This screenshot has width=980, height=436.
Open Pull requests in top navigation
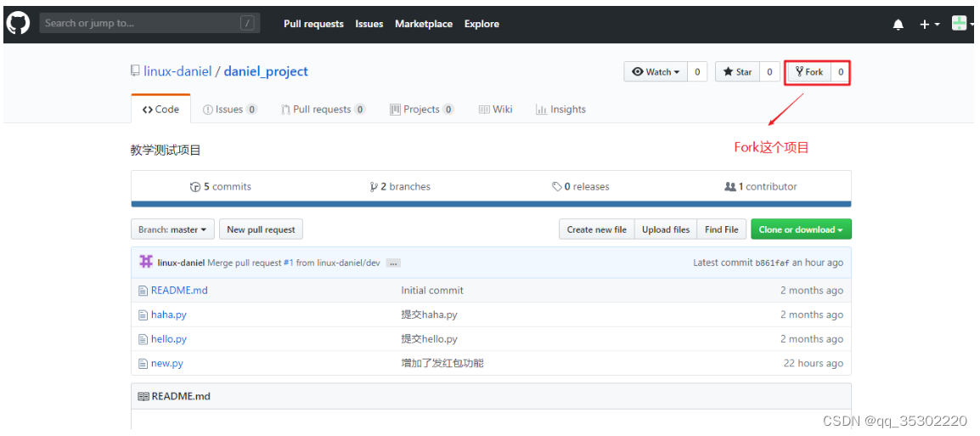click(313, 24)
